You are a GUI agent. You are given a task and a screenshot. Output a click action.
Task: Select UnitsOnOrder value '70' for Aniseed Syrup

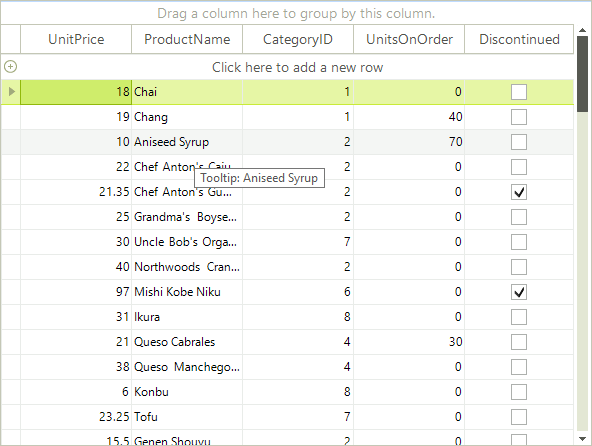tap(409, 142)
